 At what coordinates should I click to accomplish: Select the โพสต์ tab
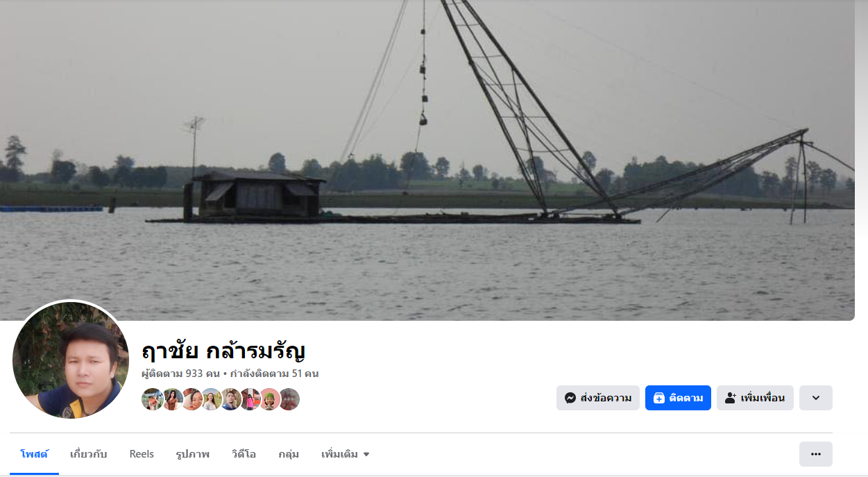tap(34, 454)
